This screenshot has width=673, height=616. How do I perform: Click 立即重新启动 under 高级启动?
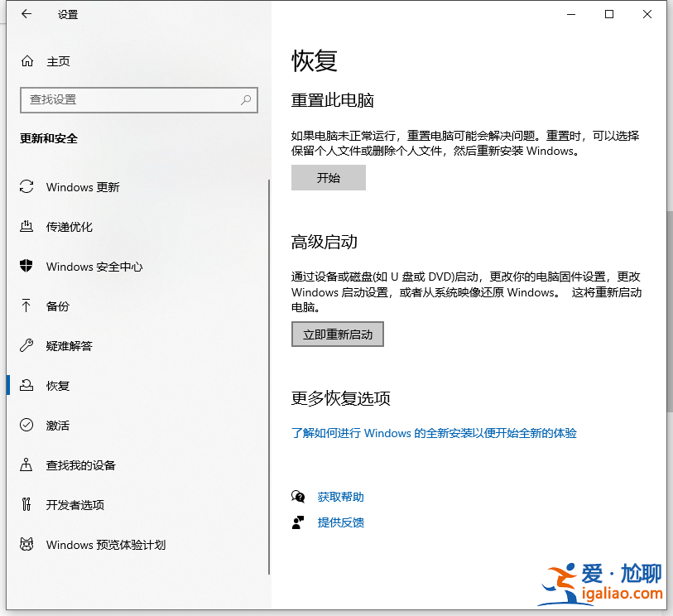tap(337, 334)
